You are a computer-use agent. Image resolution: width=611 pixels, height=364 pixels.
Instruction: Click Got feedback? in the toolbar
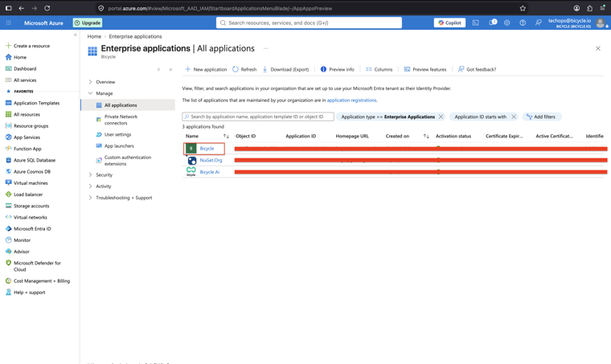pyautogui.click(x=477, y=69)
